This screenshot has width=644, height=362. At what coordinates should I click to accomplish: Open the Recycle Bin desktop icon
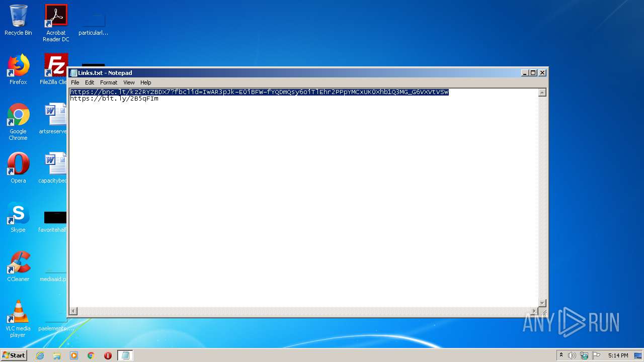pos(18,20)
